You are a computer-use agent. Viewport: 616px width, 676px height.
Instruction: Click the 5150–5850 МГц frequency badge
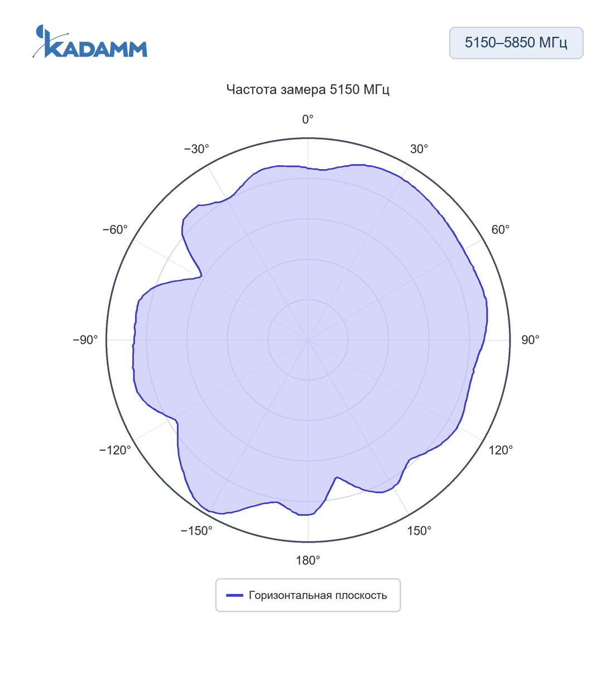[x=516, y=43]
